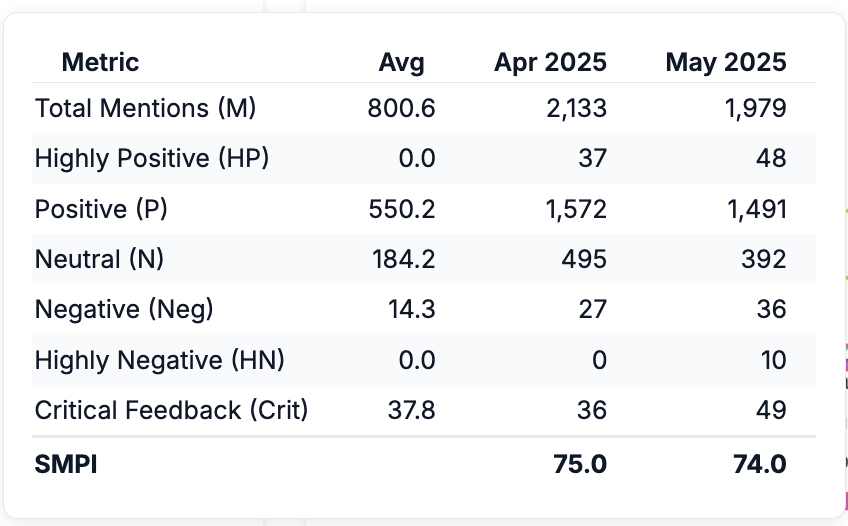Click the SMPI 74.0 May value
Image resolution: width=848 pixels, height=526 pixels.
pos(759,464)
